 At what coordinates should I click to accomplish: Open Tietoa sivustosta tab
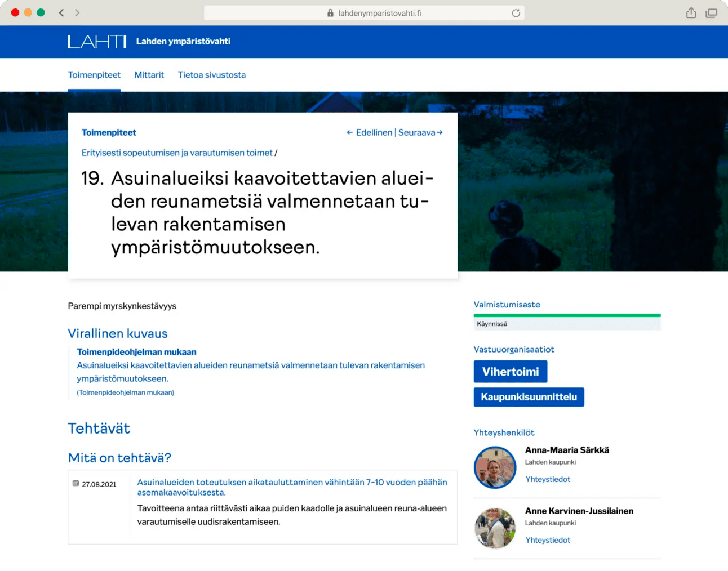(212, 75)
